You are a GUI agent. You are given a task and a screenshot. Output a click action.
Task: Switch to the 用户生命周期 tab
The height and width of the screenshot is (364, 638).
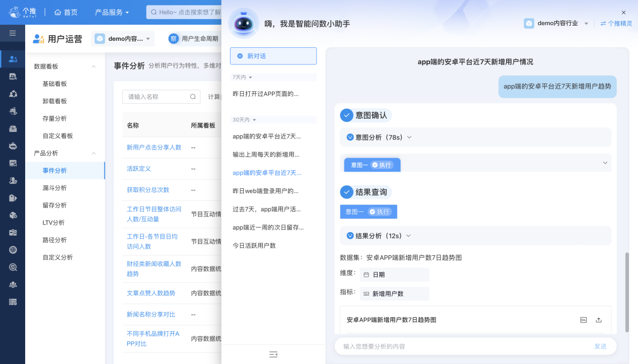200,39
